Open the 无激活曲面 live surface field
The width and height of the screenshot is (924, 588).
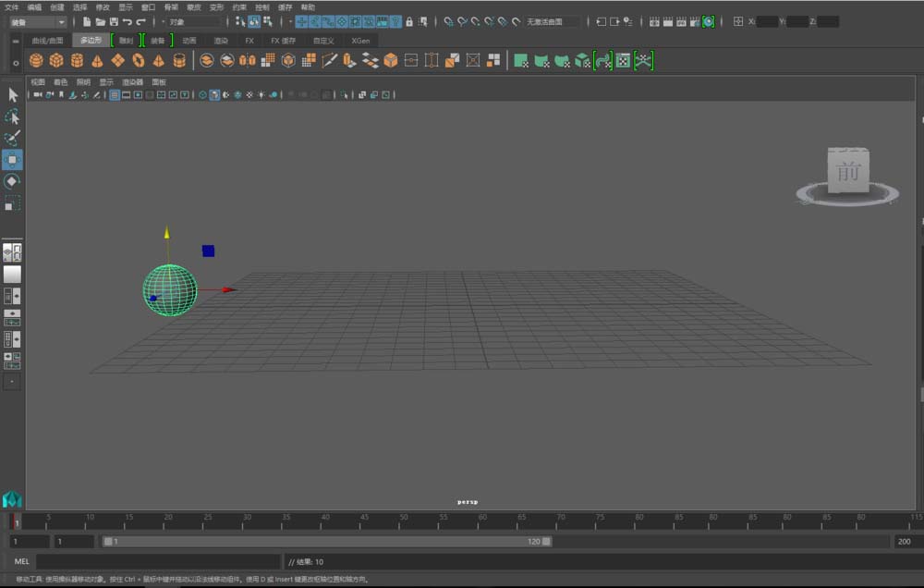[551, 21]
